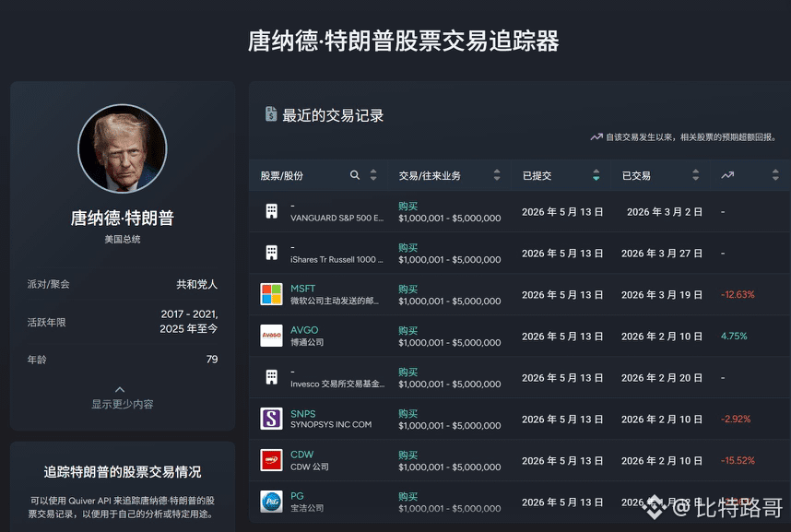Open the SNPS ticker link

coord(302,413)
